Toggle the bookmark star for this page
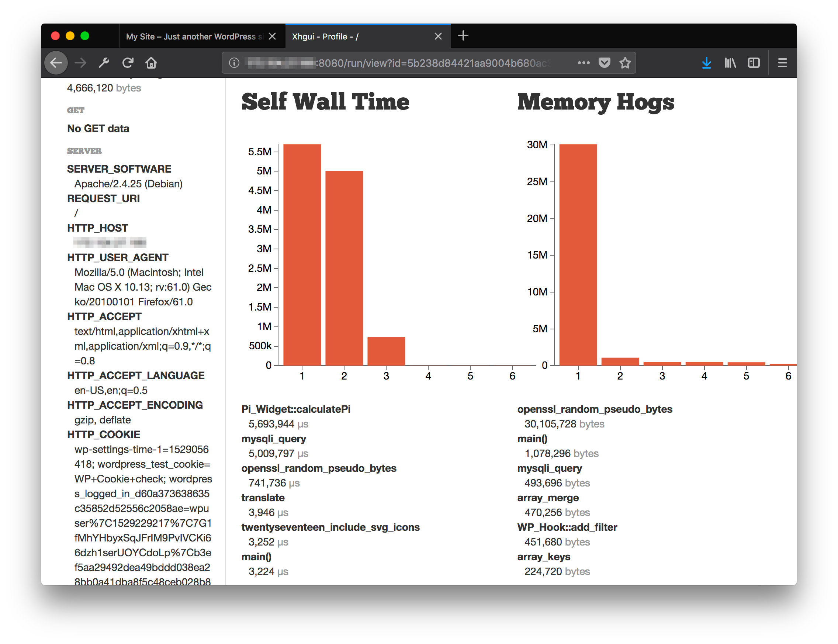Image resolution: width=838 pixels, height=644 pixels. [625, 62]
